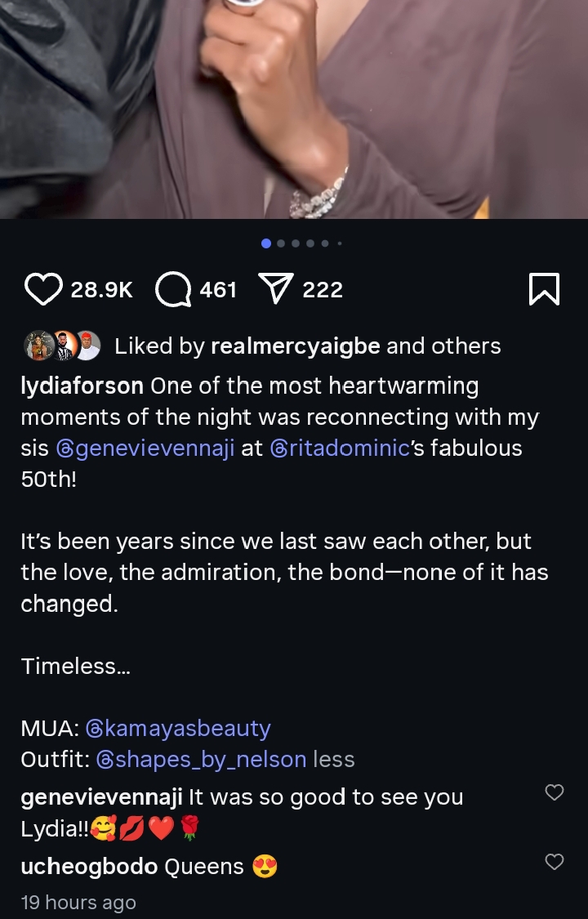
Task: Visit the @kamayasbeauty MUA profile
Action: [x=178, y=728]
